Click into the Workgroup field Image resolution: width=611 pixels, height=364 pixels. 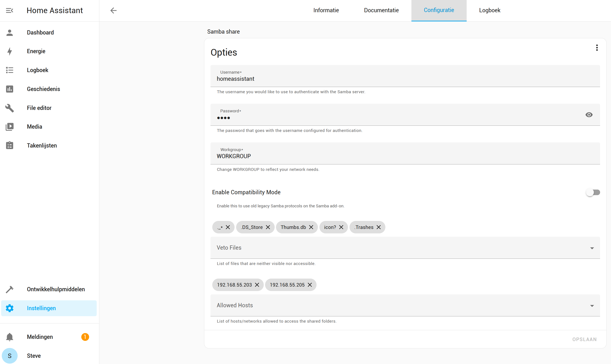point(405,154)
